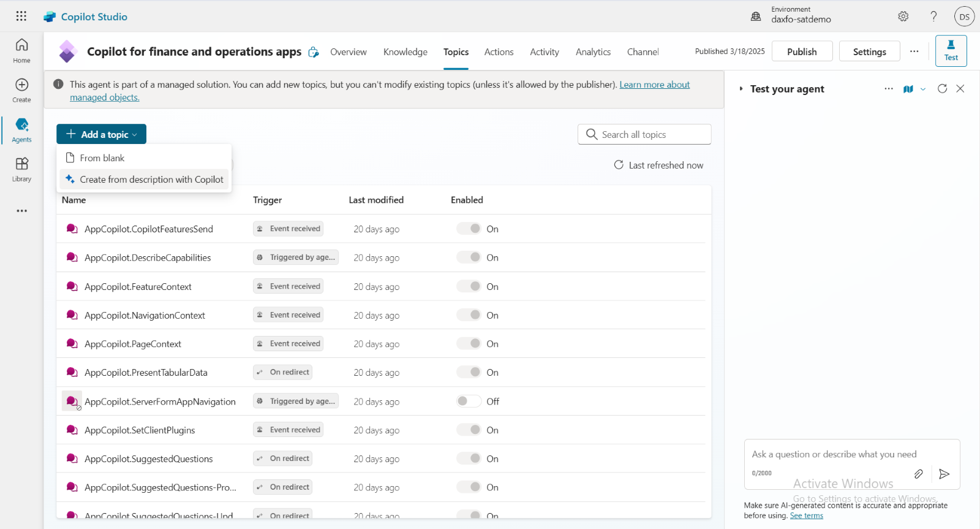
Task: Send the message with arrow icon
Action: coord(944,474)
